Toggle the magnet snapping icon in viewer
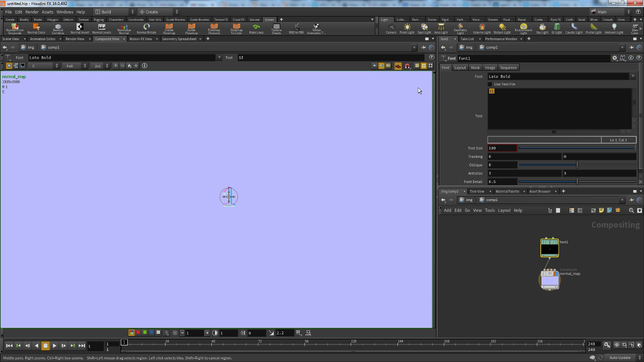This screenshot has height=362, width=644. click(x=407, y=66)
